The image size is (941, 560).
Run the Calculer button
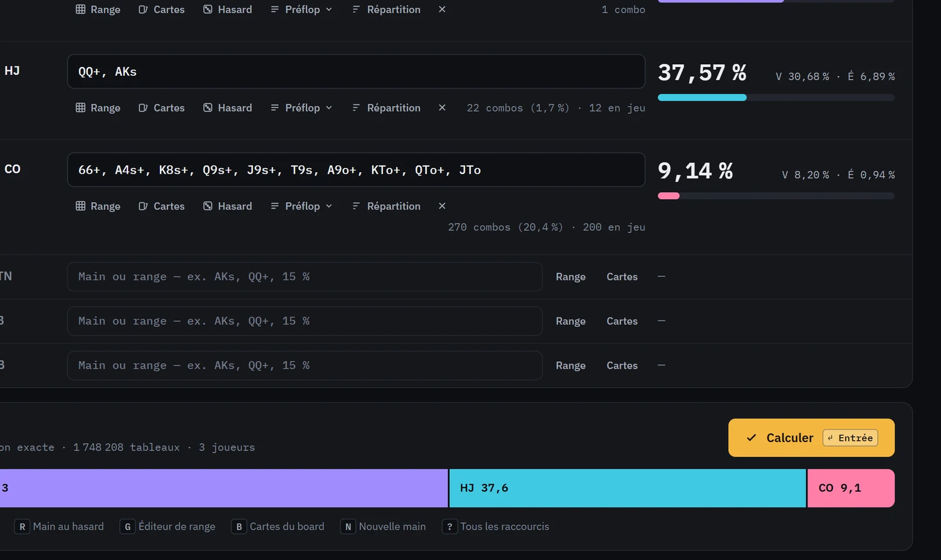click(x=811, y=438)
